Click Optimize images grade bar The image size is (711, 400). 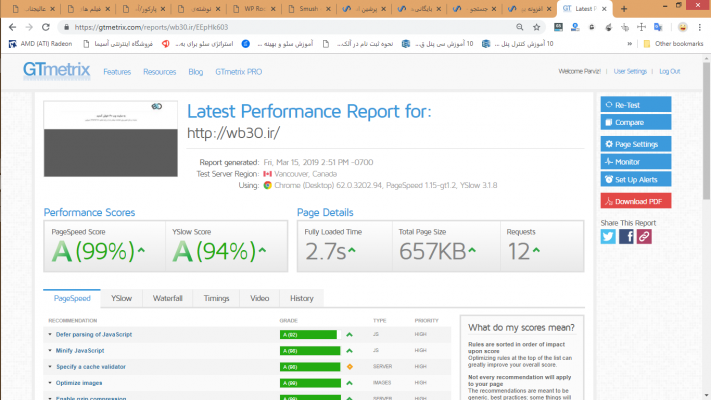[x=310, y=383]
